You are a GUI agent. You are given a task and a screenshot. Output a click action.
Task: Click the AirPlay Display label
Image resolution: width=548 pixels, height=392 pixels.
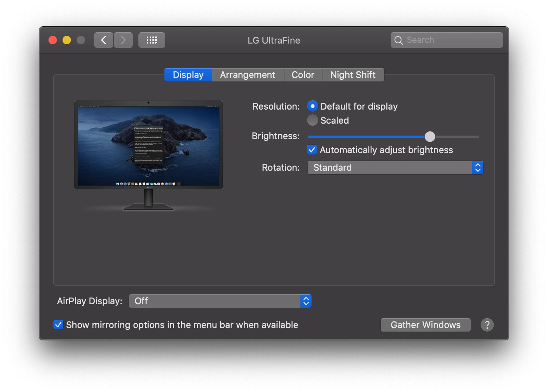(x=90, y=301)
